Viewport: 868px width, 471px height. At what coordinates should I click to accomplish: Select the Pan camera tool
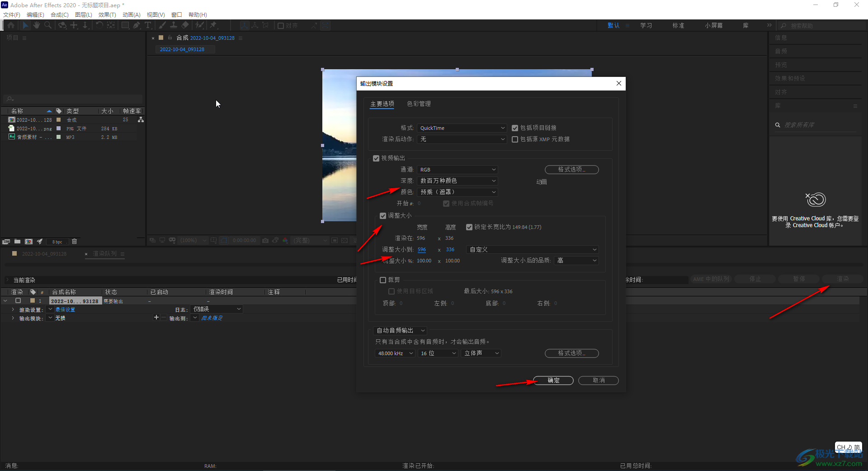tap(74, 25)
